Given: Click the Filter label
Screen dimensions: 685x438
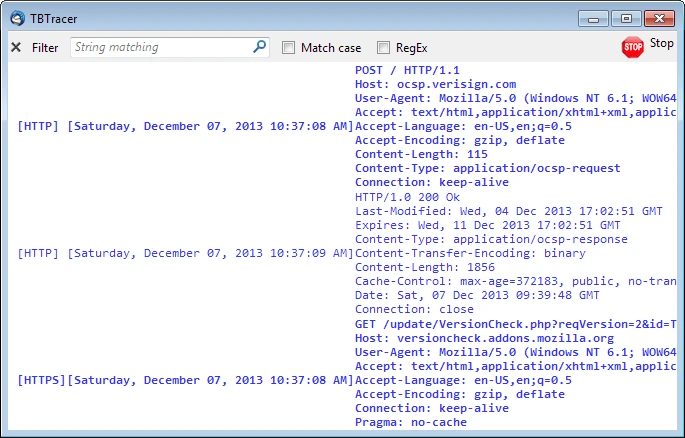Looking at the screenshot, I should pyautogui.click(x=45, y=47).
